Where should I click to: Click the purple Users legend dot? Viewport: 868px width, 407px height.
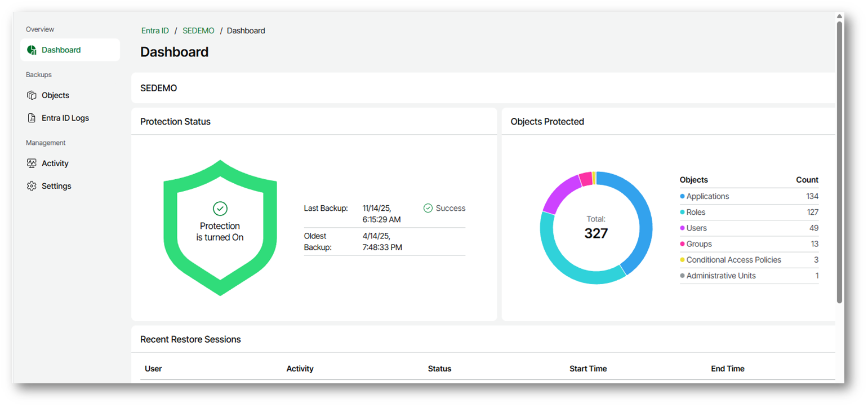[683, 228]
